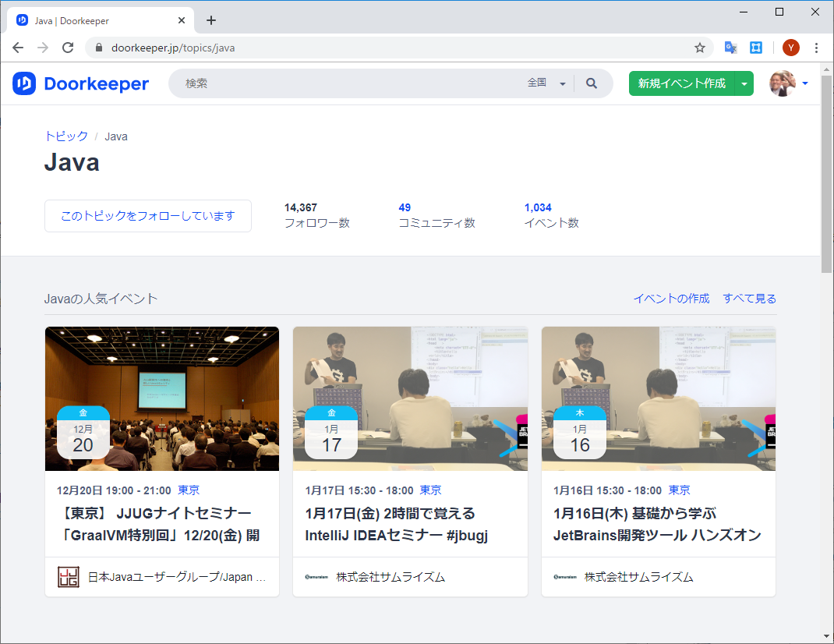Click organizer logo on January 17 card

[316, 577]
